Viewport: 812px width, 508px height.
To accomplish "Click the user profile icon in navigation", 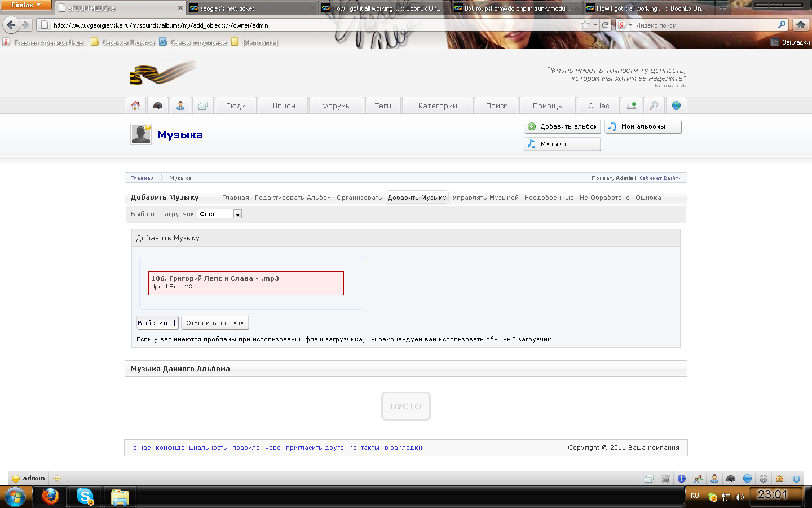I will coord(180,106).
